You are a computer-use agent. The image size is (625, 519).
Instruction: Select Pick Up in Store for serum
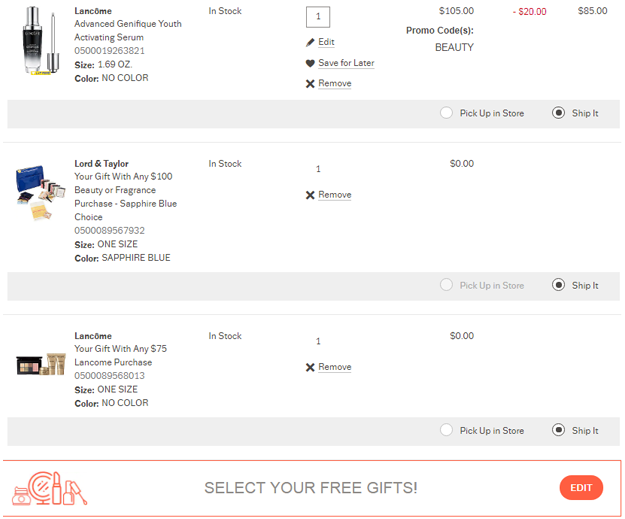[446, 113]
